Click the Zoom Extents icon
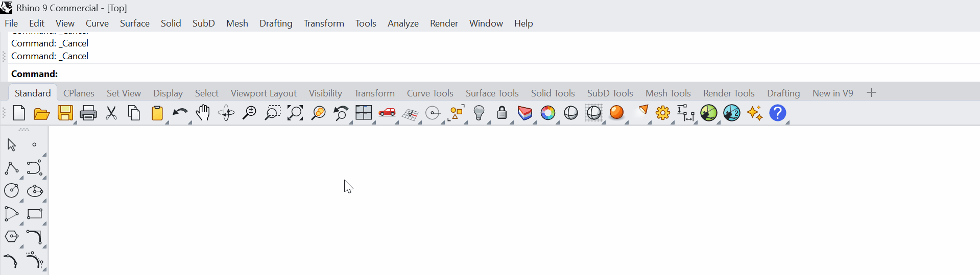The width and height of the screenshot is (980, 275). coord(295,113)
